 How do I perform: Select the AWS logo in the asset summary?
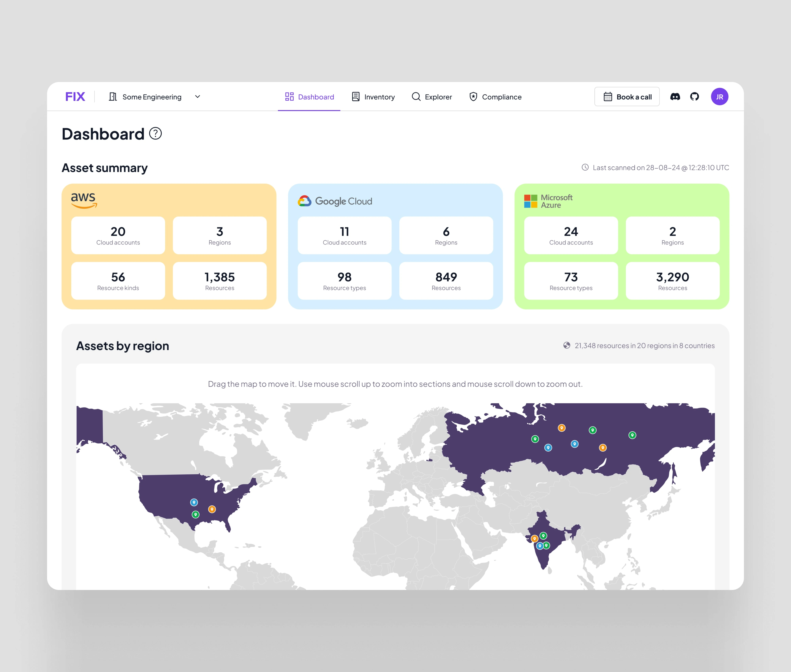click(x=83, y=200)
